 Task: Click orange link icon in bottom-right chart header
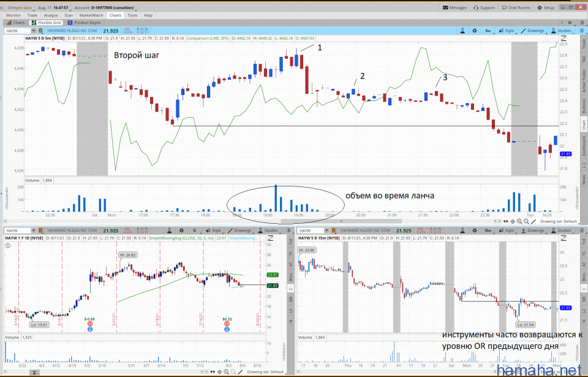point(333,230)
